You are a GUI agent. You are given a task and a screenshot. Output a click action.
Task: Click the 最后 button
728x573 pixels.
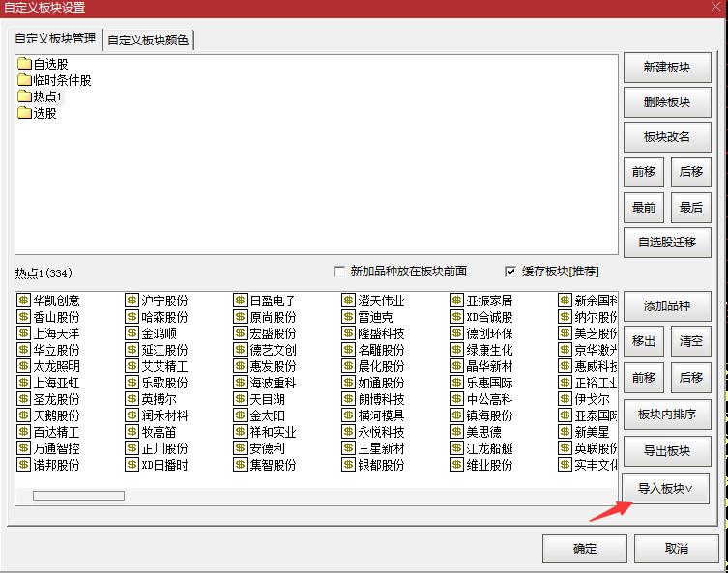(691, 208)
